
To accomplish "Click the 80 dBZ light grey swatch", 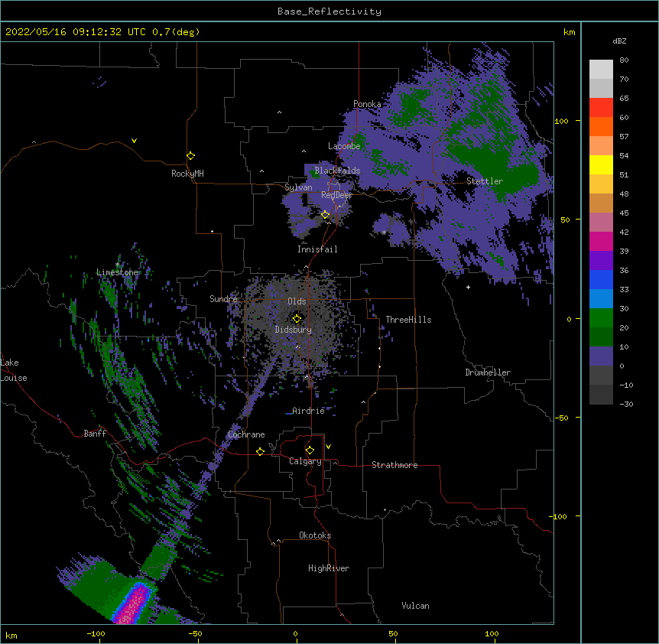I will point(601,70).
